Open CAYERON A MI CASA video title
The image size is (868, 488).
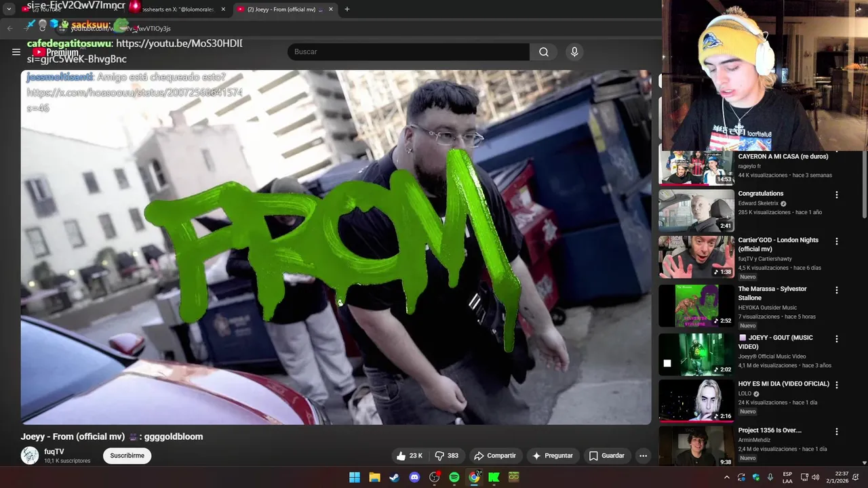783,157
